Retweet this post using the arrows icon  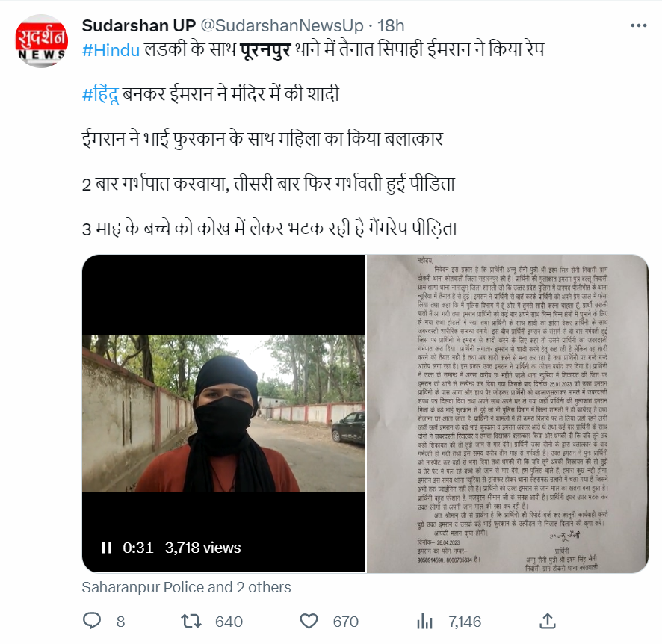point(191,621)
